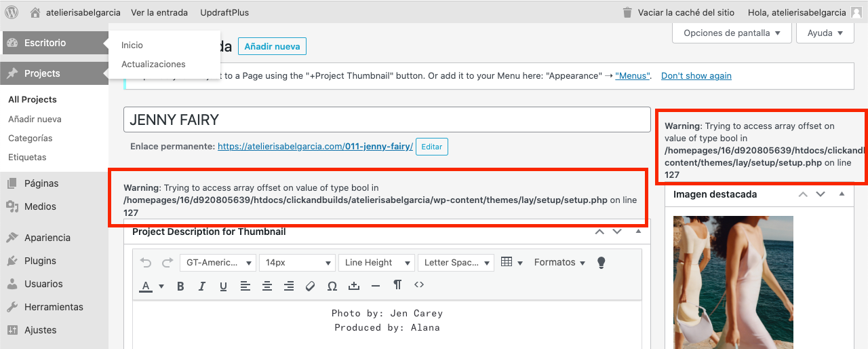868x349 pixels.
Task: Toggle underline formatting
Action: click(223, 287)
